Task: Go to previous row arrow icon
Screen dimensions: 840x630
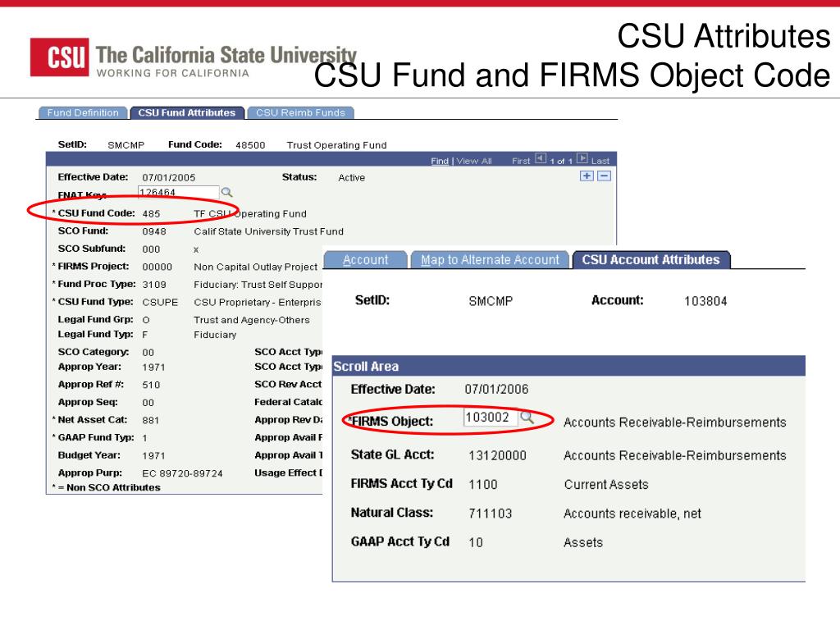Action: [x=541, y=158]
